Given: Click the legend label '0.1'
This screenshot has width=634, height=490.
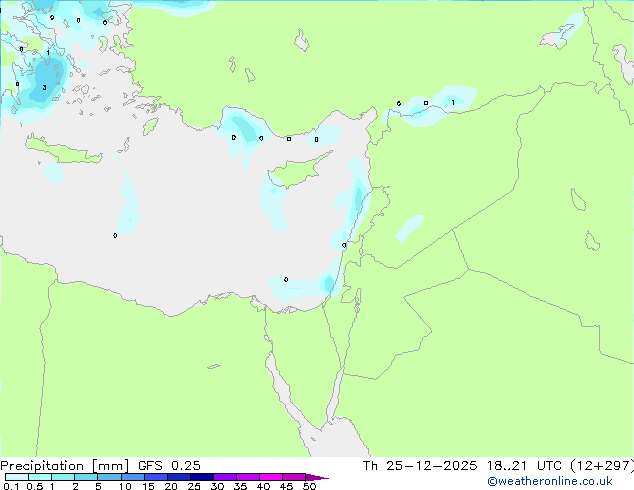Looking at the screenshot, I should tap(11, 486).
